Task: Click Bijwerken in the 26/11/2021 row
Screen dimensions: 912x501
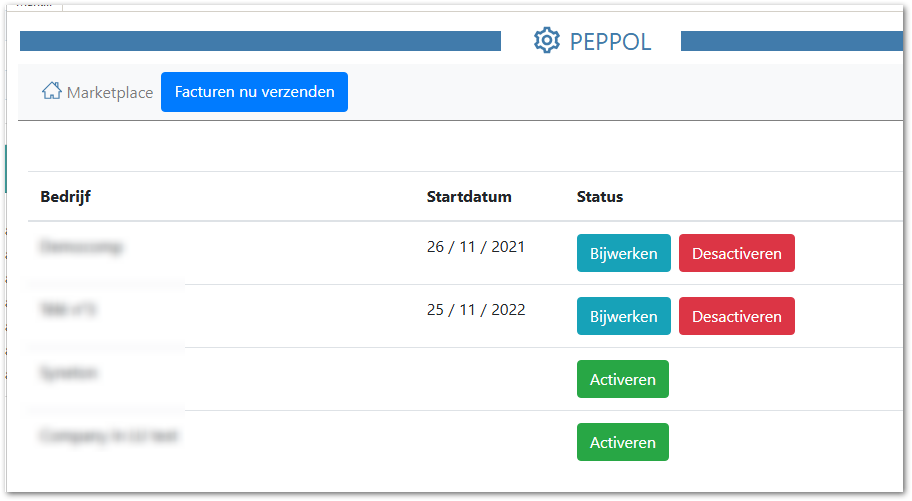Action: click(623, 253)
